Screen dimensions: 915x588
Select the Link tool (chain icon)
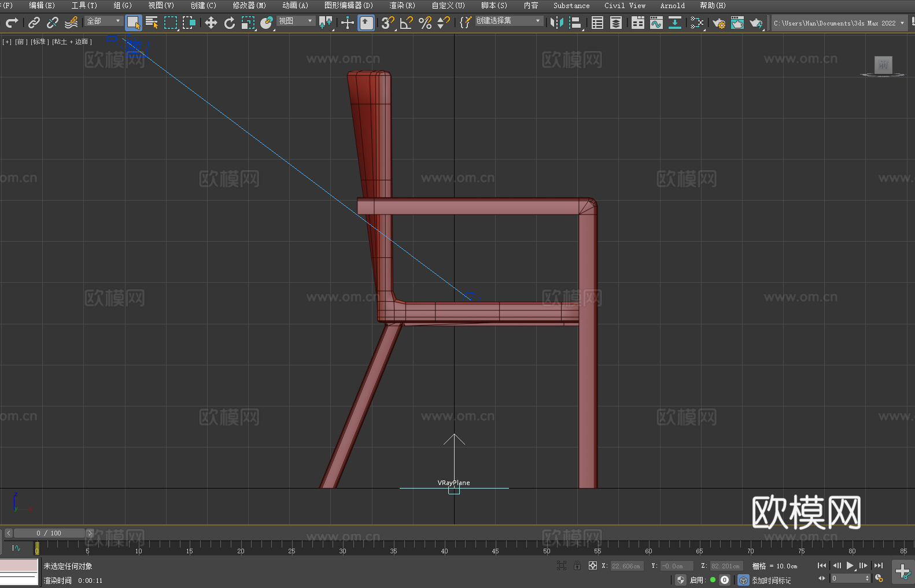coord(34,23)
